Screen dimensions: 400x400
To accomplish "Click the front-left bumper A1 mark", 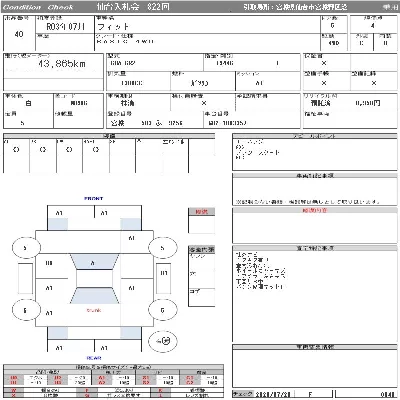I will (x=59, y=213).
